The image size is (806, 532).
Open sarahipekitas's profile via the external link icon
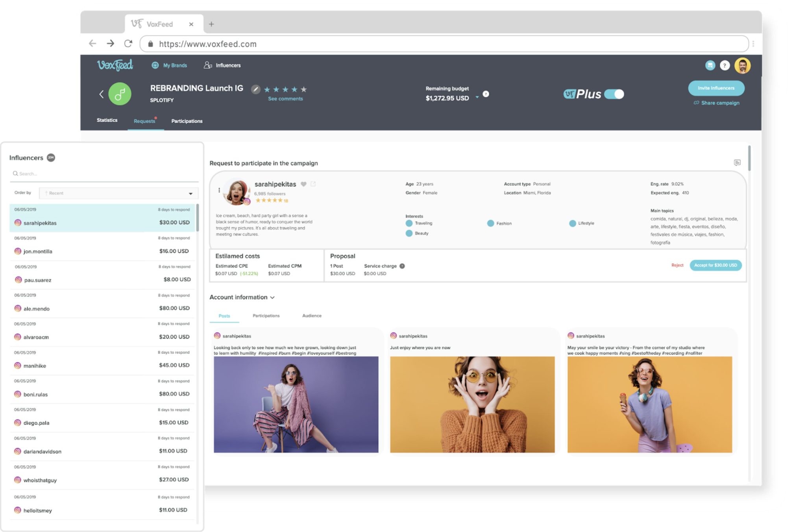pos(313,184)
